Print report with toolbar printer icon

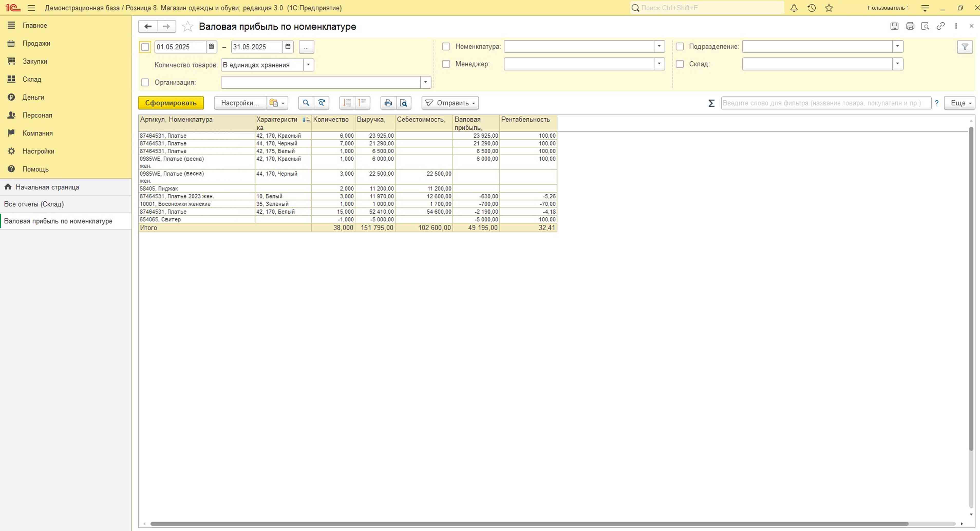388,103
